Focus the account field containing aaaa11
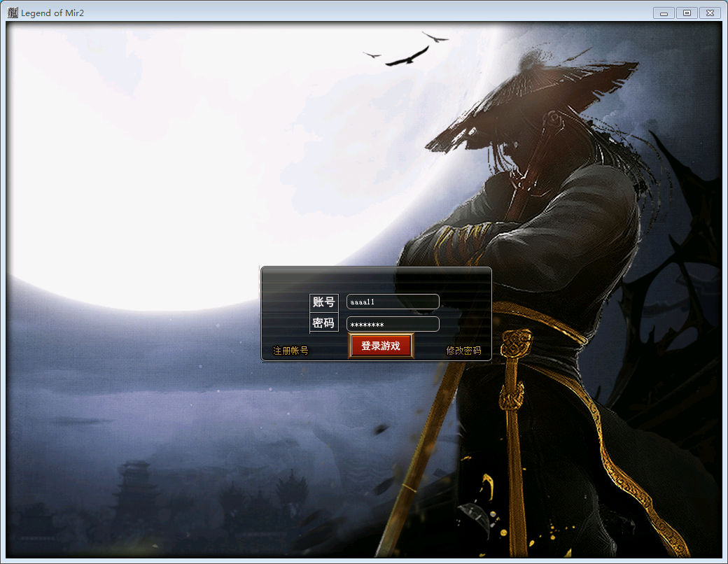728x564 pixels. (393, 302)
